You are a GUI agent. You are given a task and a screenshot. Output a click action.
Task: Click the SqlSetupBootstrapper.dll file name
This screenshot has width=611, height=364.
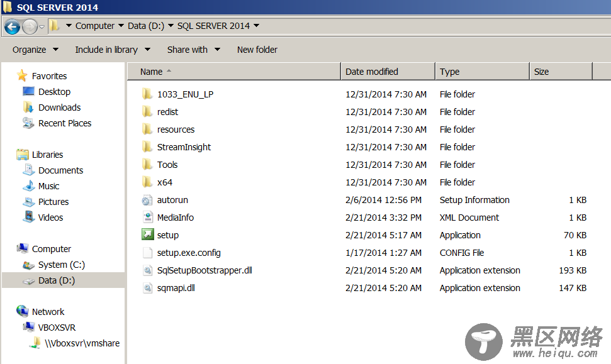[x=205, y=270]
